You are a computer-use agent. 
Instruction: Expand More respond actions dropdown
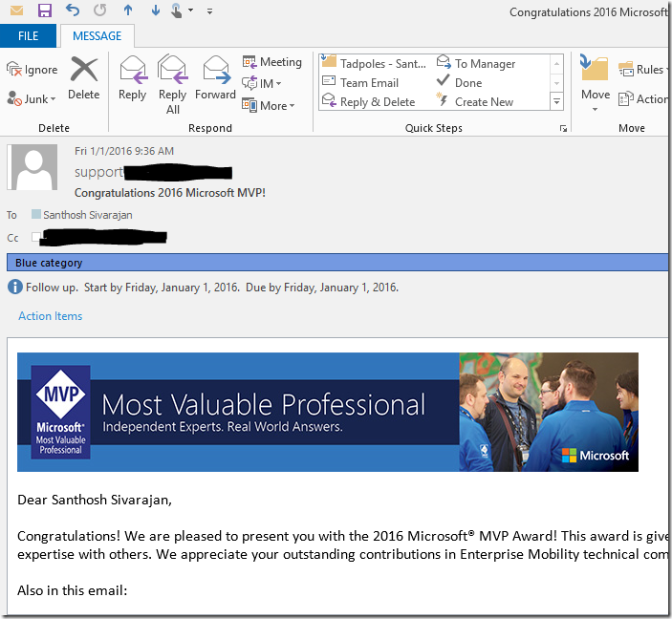[x=269, y=105]
